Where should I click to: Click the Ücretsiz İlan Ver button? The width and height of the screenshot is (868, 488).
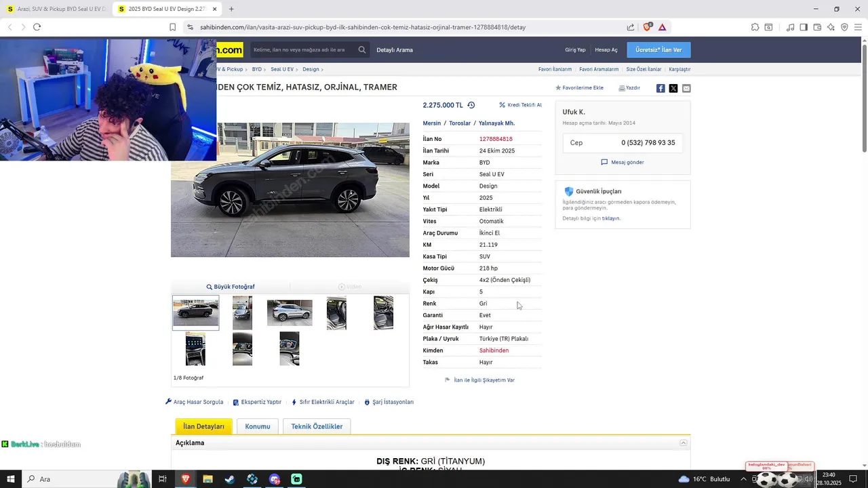658,49
